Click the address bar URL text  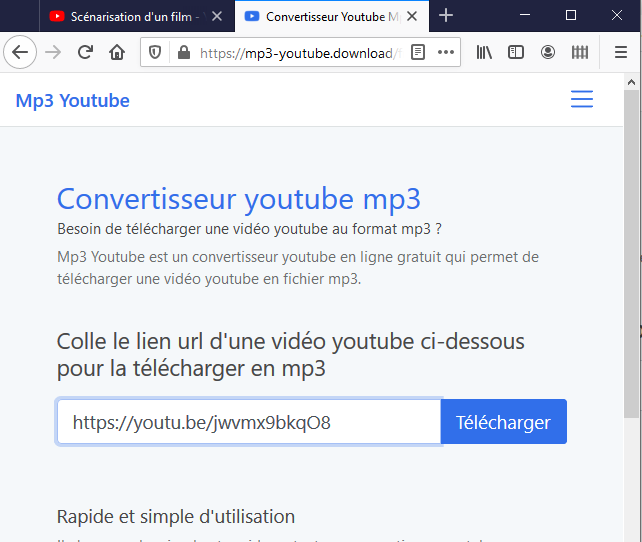[301, 53]
